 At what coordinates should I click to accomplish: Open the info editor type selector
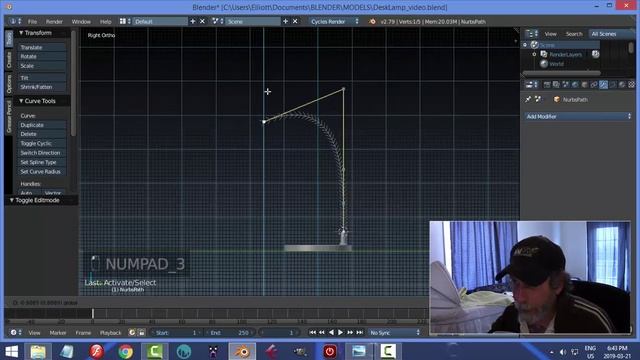pos(16,21)
